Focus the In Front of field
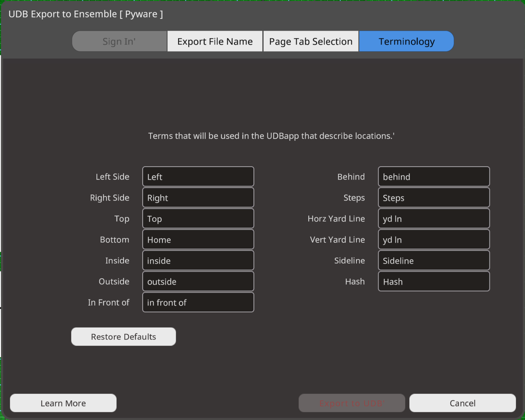525x420 pixels. point(198,302)
